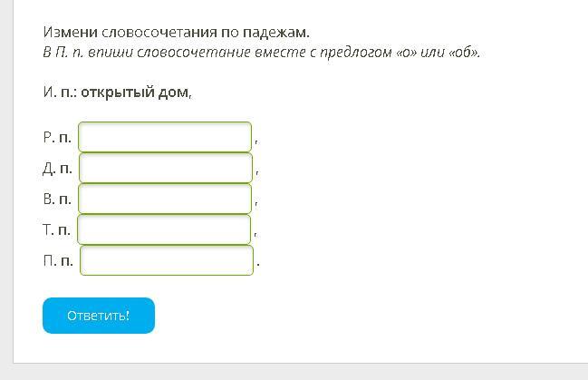Select the В. п. answer field

pyautogui.click(x=165, y=199)
